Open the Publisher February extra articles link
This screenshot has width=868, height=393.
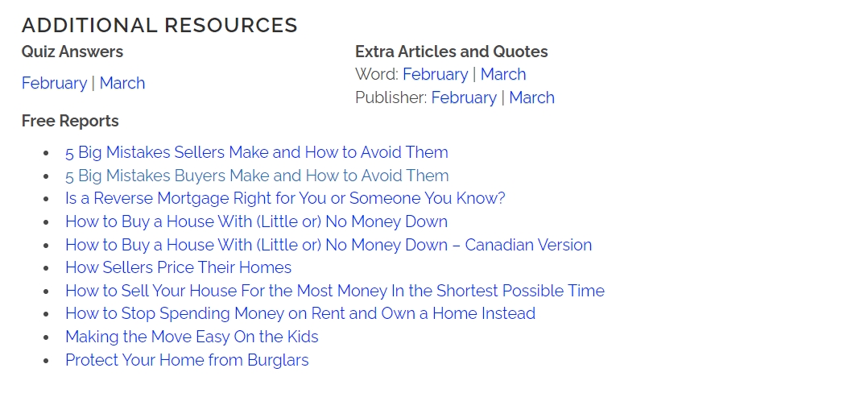click(x=464, y=97)
